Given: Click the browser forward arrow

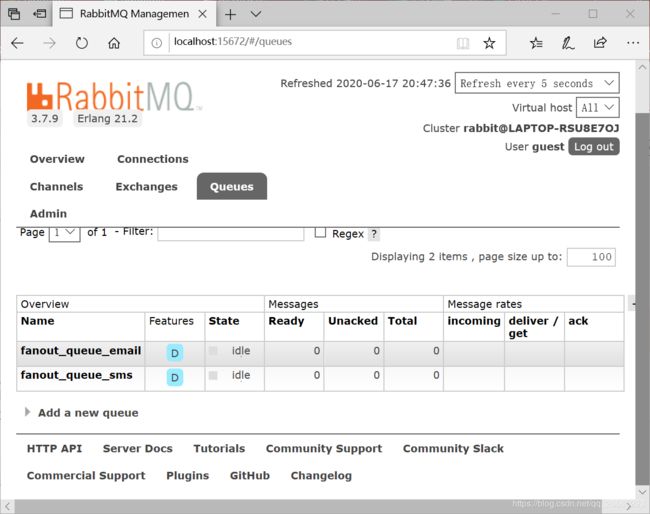Looking at the screenshot, I should (49, 43).
